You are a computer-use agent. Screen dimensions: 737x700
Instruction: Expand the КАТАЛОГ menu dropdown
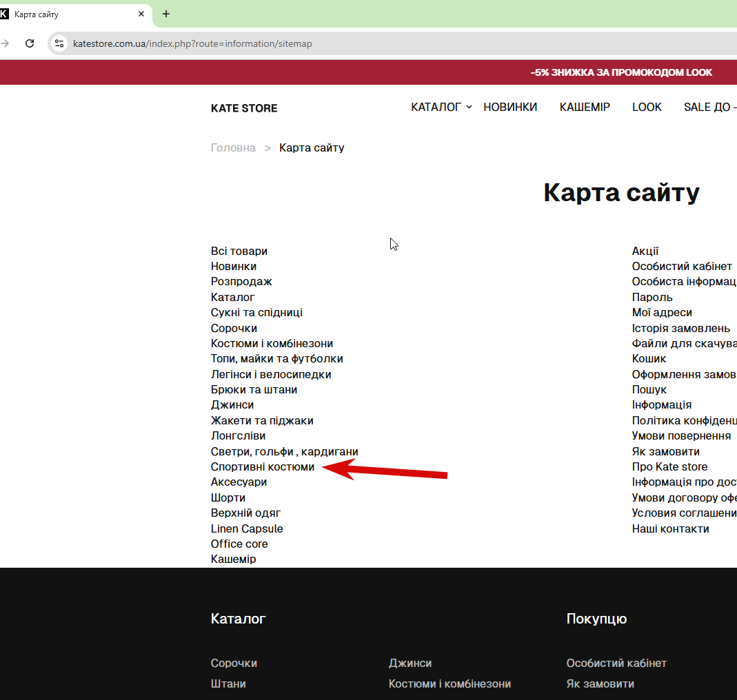point(441,107)
